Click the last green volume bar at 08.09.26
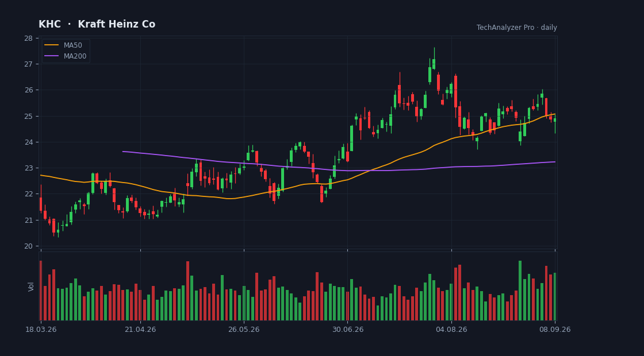The image size is (644, 356). (555, 296)
